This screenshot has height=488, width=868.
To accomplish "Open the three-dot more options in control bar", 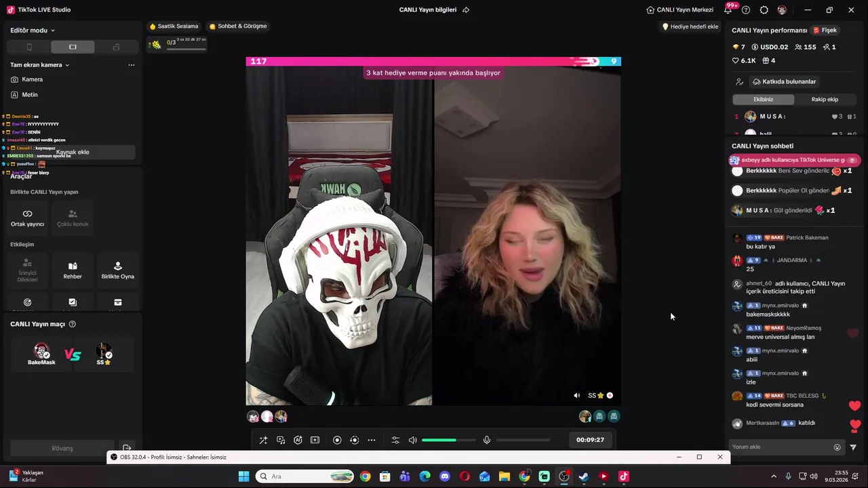I will point(372,440).
